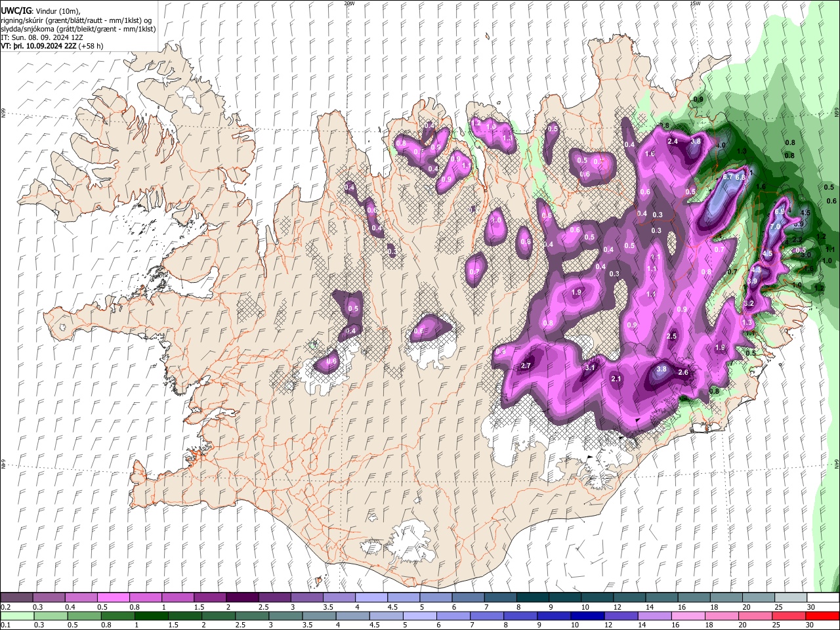
Task: Click the 6.8 precipitation value on the map
Action: pyautogui.click(x=740, y=177)
